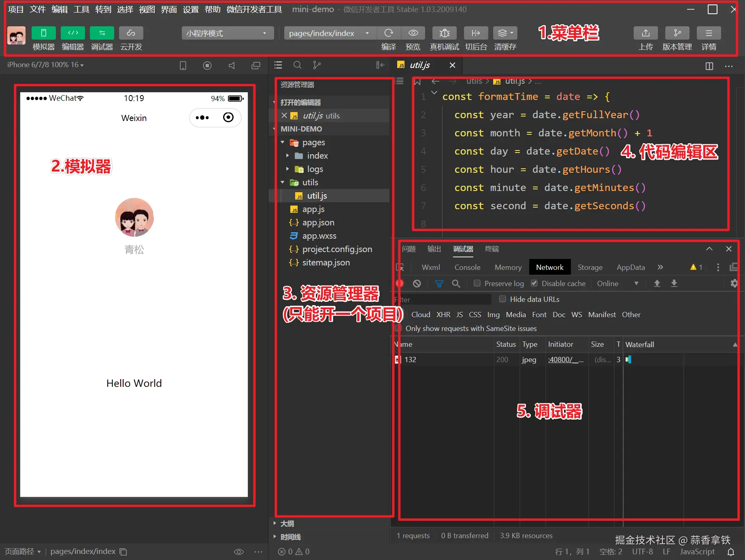
Task: Collapse the pages folder
Action: [x=283, y=142]
